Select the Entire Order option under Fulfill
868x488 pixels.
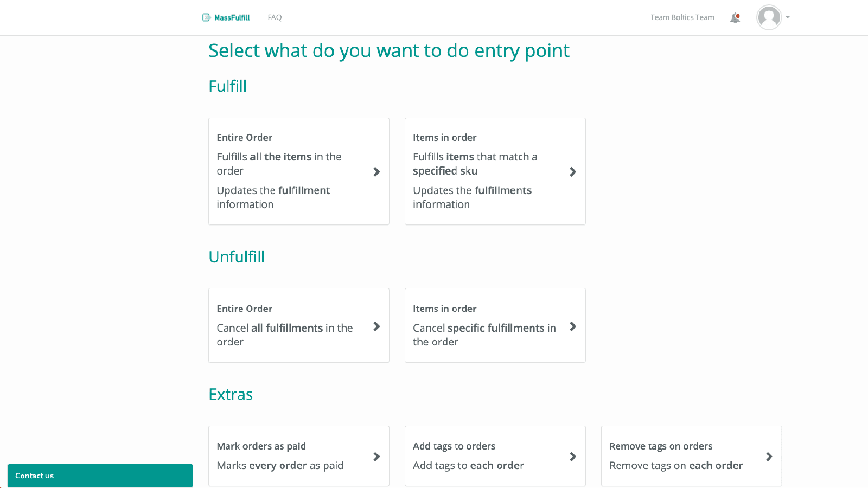click(x=298, y=171)
